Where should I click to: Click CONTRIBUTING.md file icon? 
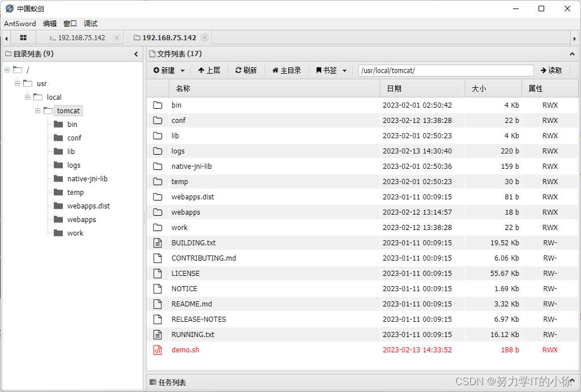(x=157, y=258)
